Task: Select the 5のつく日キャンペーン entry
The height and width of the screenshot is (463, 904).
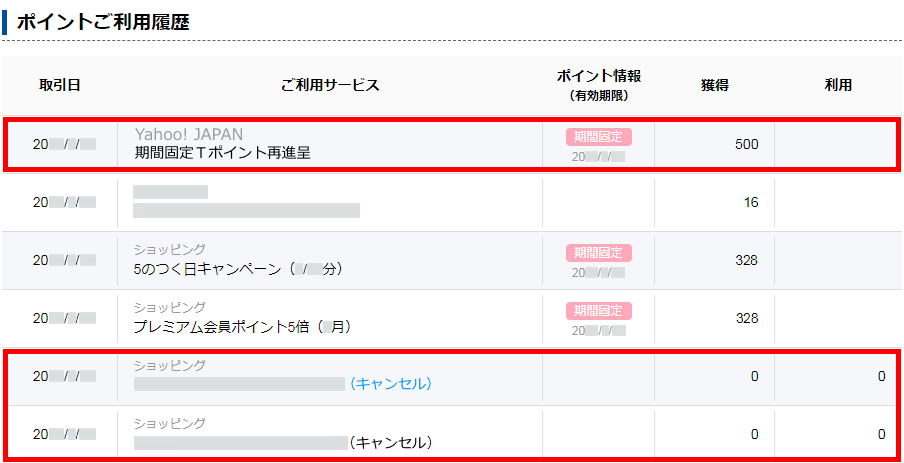Action: pos(238,269)
